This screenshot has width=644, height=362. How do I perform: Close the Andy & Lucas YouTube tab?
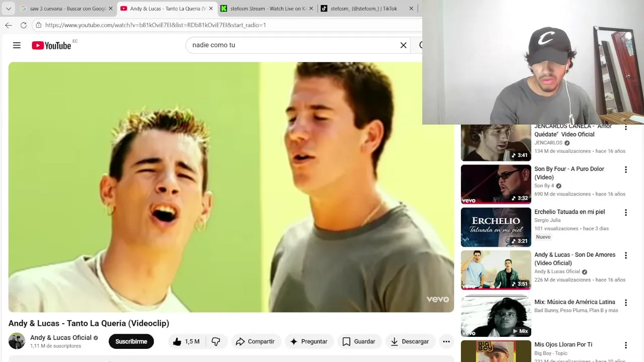pos(211,9)
